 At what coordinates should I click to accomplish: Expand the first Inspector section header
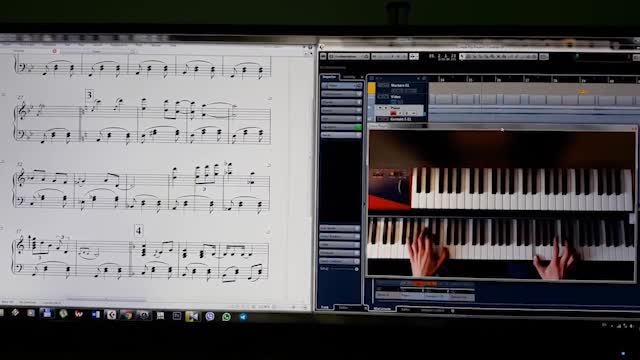coord(341,86)
